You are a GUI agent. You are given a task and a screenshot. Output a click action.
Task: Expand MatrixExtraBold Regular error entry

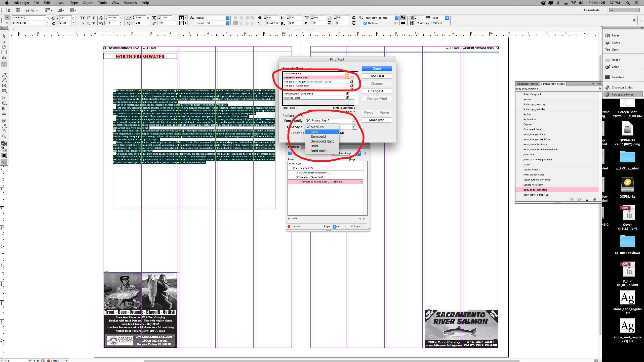pyautogui.click(x=297, y=173)
